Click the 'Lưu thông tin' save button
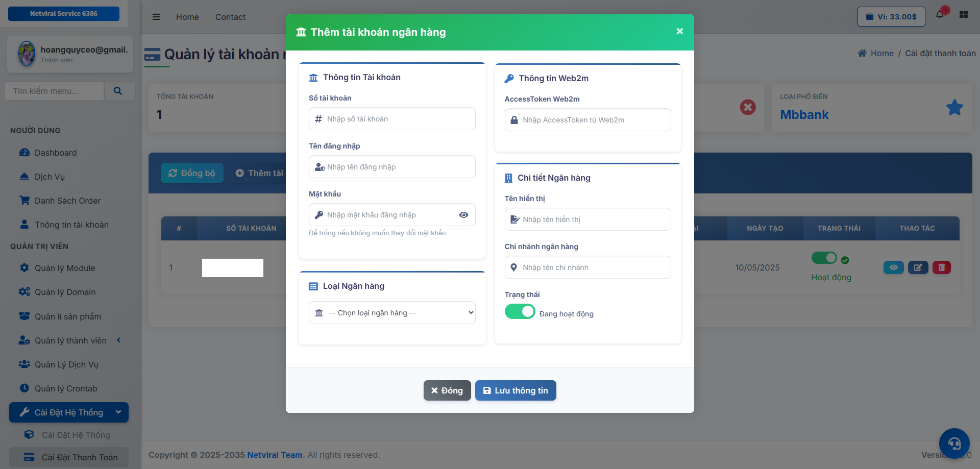Image resolution: width=980 pixels, height=469 pixels. click(x=516, y=390)
